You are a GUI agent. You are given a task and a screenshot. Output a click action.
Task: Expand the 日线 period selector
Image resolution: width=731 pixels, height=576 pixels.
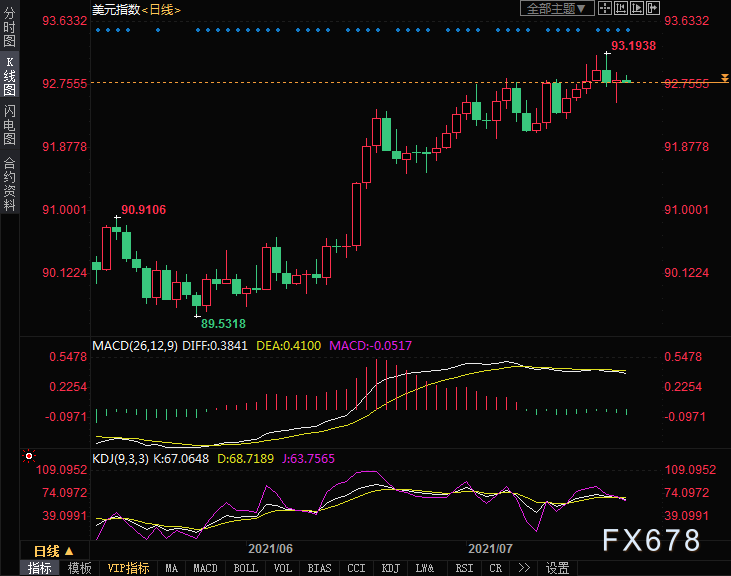(54, 551)
